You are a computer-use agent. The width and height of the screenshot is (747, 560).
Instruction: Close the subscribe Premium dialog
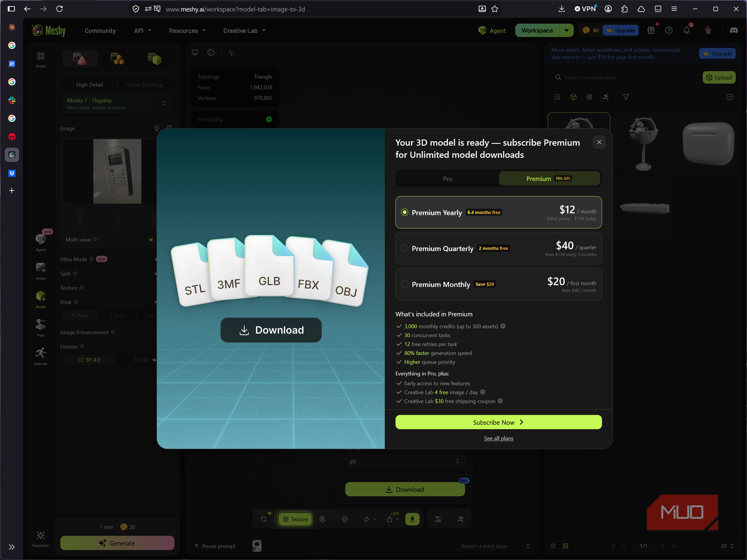pos(599,142)
